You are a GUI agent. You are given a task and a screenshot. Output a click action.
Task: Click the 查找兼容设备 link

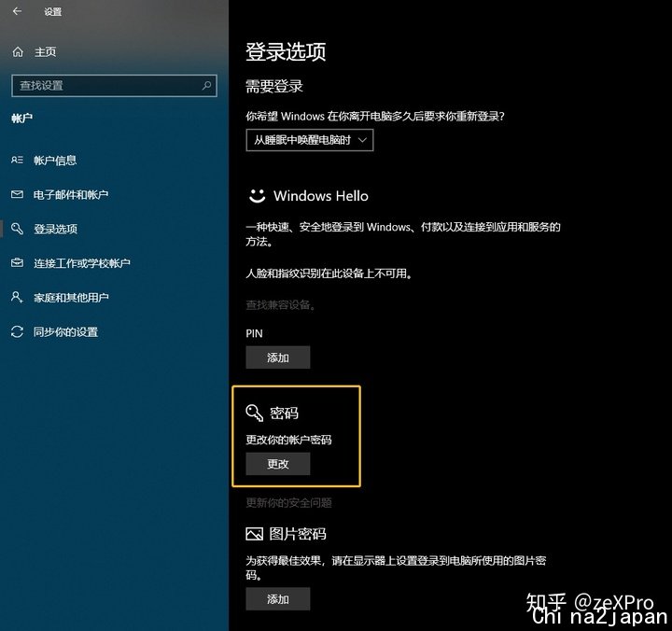281,305
